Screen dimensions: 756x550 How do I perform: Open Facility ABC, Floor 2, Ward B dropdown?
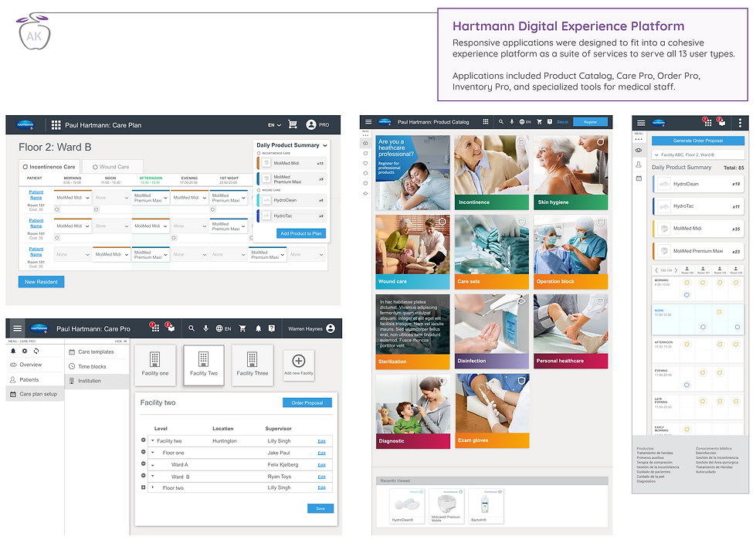click(697, 154)
